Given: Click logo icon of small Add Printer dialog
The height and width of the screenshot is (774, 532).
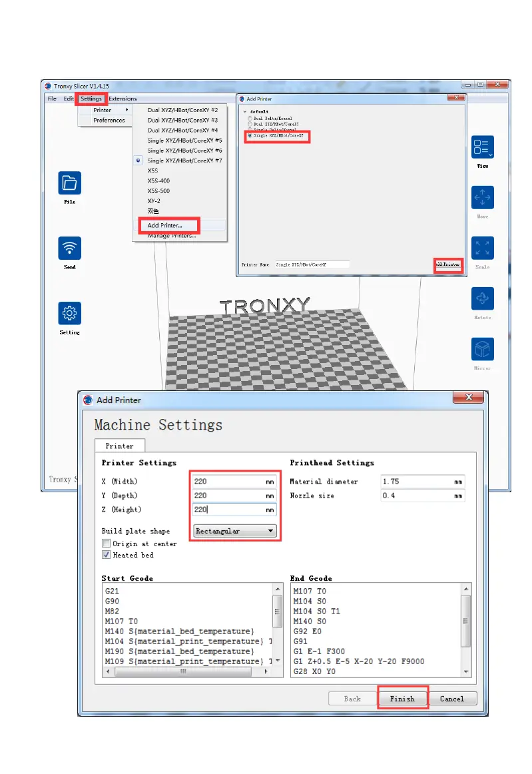Looking at the screenshot, I should pos(242,99).
